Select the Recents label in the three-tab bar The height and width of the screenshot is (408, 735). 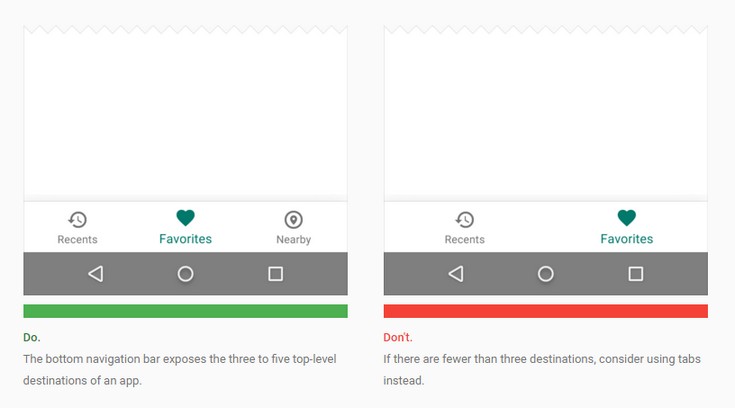77,240
